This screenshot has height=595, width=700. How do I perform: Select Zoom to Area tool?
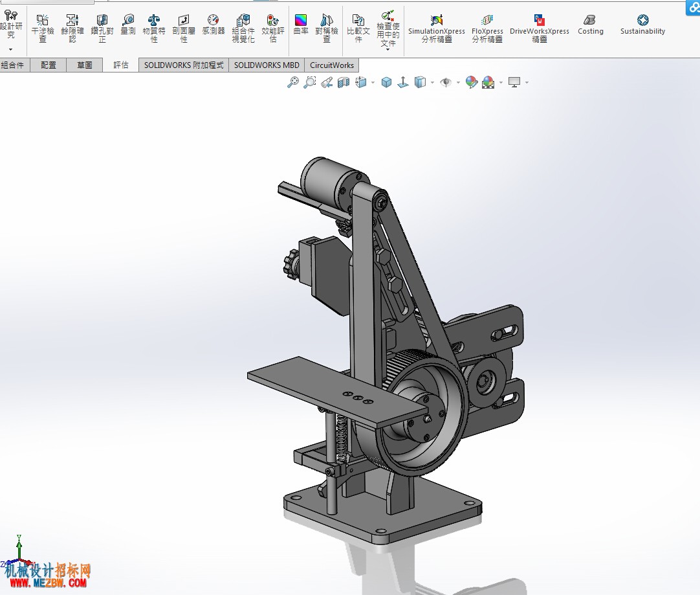[310, 82]
